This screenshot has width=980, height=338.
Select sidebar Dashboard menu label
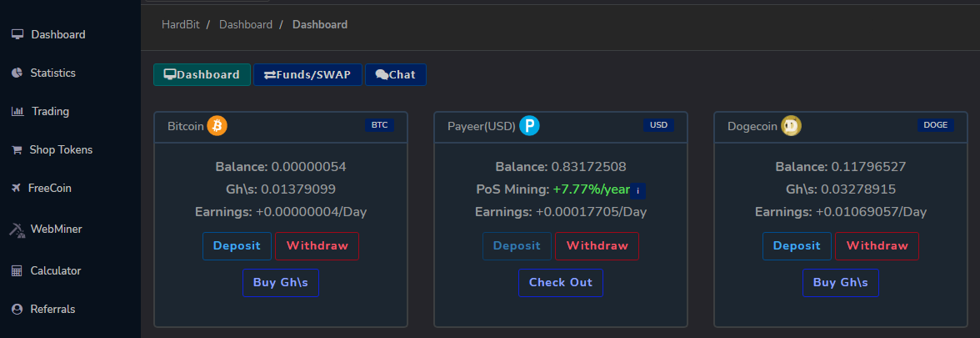click(58, 34)
